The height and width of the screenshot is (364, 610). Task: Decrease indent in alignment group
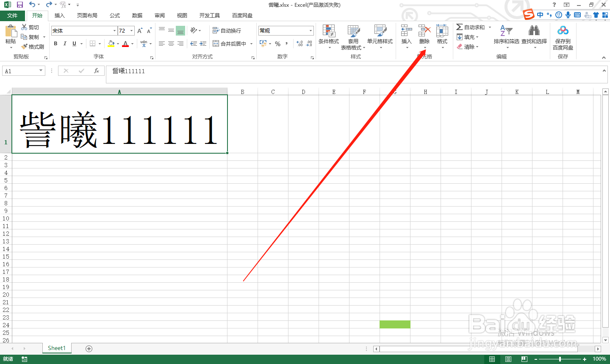coord(194,44)
